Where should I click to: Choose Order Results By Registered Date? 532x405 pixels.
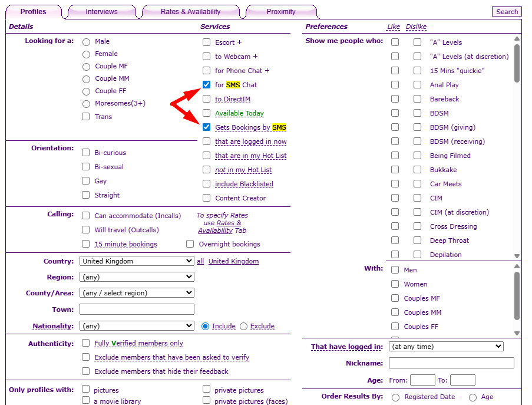(396, 398)
